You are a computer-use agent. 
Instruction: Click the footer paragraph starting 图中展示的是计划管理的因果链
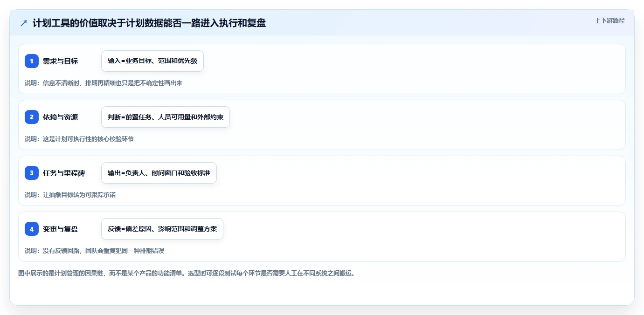coord(187,273)
